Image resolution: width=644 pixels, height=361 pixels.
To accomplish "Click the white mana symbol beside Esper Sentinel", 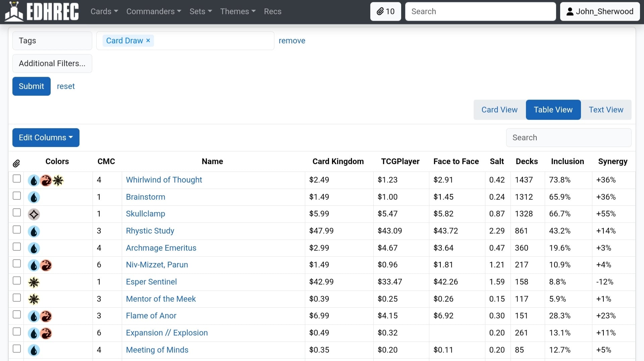I will [x=34, y=282].
